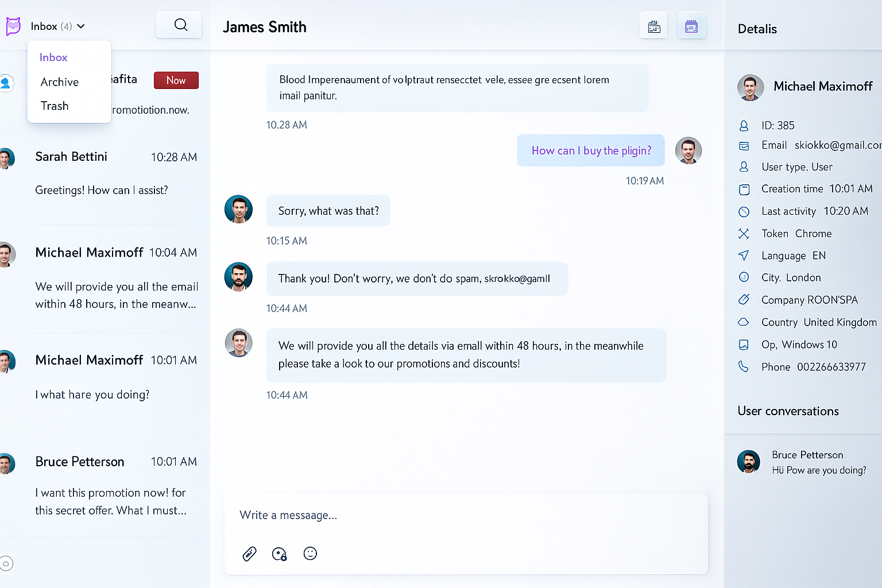Click the search magnifier icon

point(180,25)
